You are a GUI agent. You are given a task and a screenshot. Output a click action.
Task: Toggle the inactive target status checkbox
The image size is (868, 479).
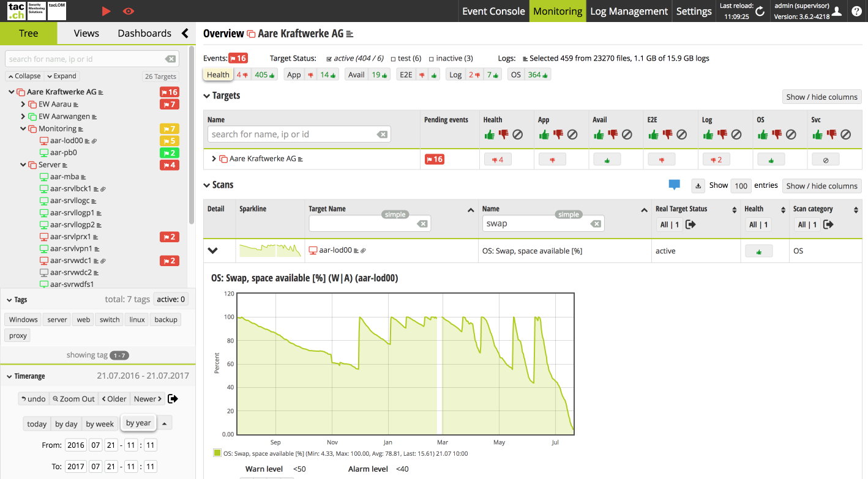click(x=431, y=59)
